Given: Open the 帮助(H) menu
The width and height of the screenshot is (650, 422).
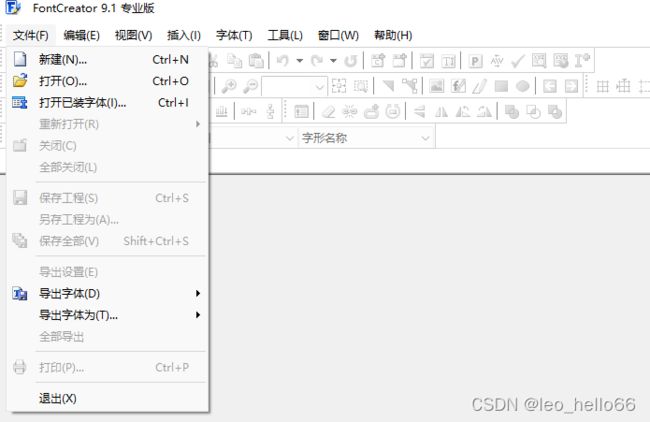Looking at the screenshot, I should (393, 35).
